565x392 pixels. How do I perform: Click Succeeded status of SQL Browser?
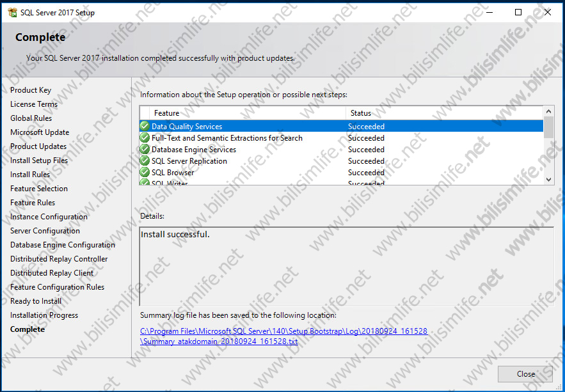[x=366, y=173]
